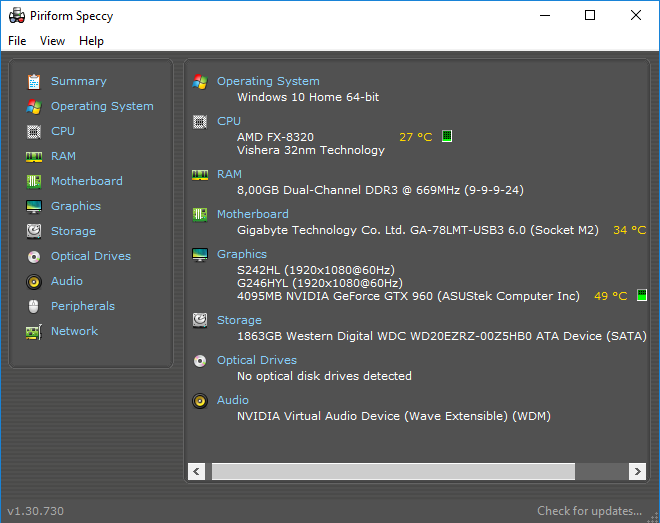
Task: Click the S242HL monitor line
Action: [x=316, y=270]
